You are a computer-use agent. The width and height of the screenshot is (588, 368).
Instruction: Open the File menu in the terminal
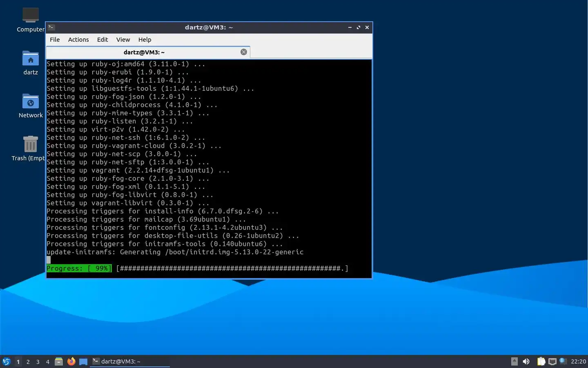[55, 40]
